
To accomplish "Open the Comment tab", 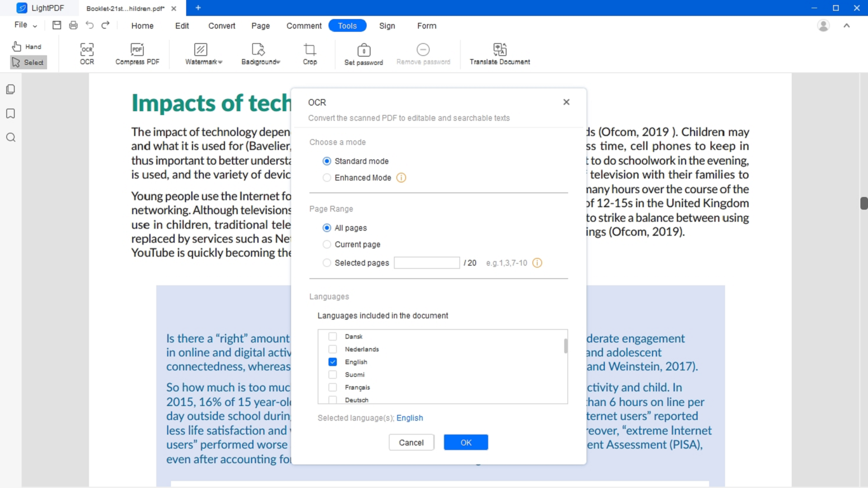I will pos(304,26).
